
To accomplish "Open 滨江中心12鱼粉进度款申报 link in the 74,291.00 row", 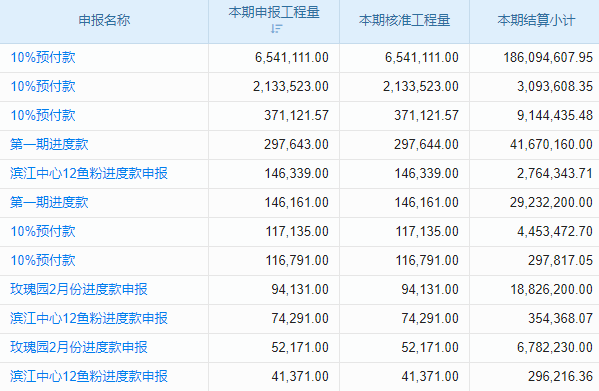I will tap(89, 318).
